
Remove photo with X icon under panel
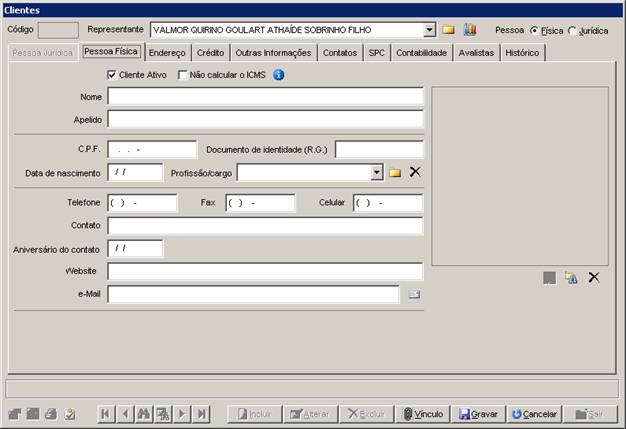click(x=594, y=277)
